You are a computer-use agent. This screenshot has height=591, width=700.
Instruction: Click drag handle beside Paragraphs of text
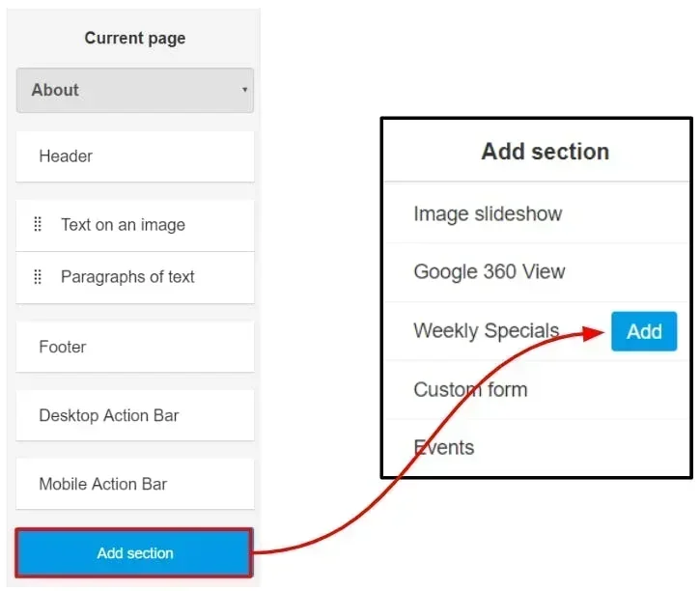click(38, 277)
